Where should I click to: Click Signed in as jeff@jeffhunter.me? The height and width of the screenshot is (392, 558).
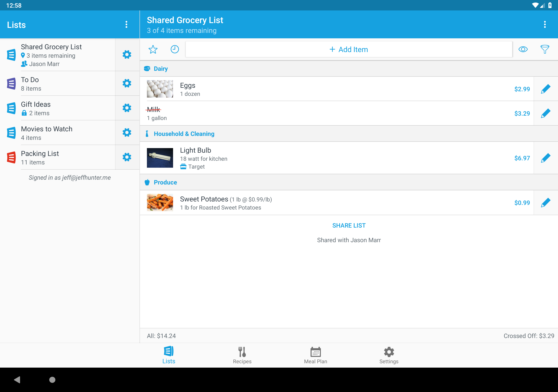coord(70,177)
